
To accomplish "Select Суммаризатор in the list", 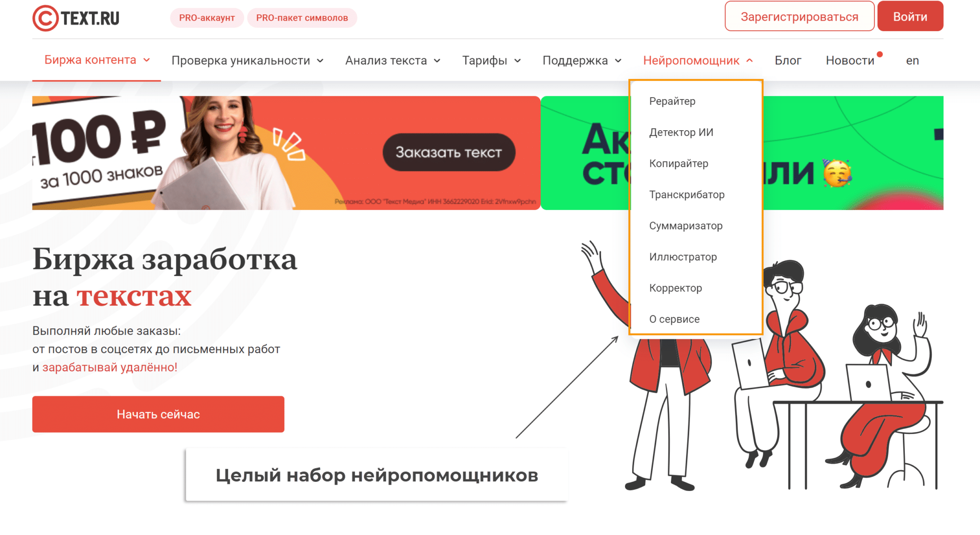I will [x=686, y=225].
